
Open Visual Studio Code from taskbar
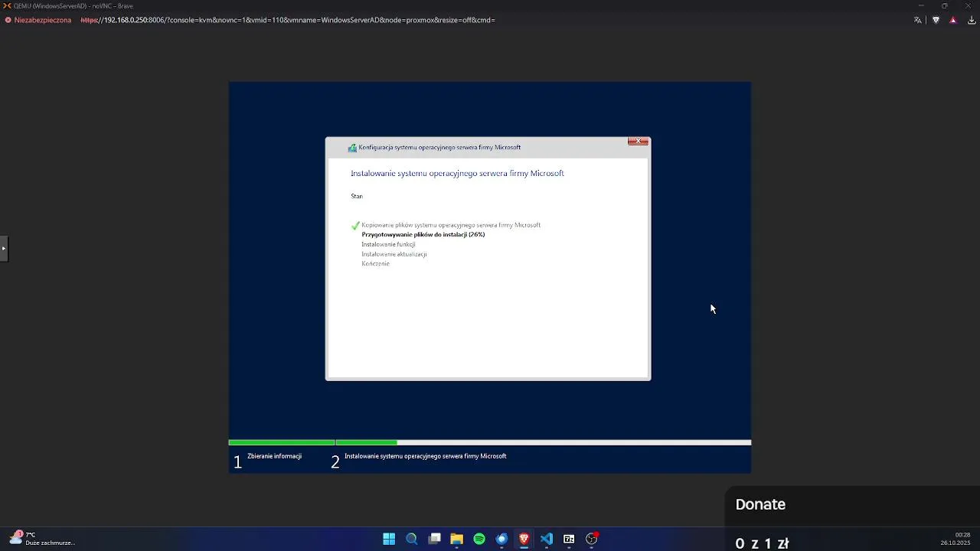pyautogui.click(x=547, y=539)
